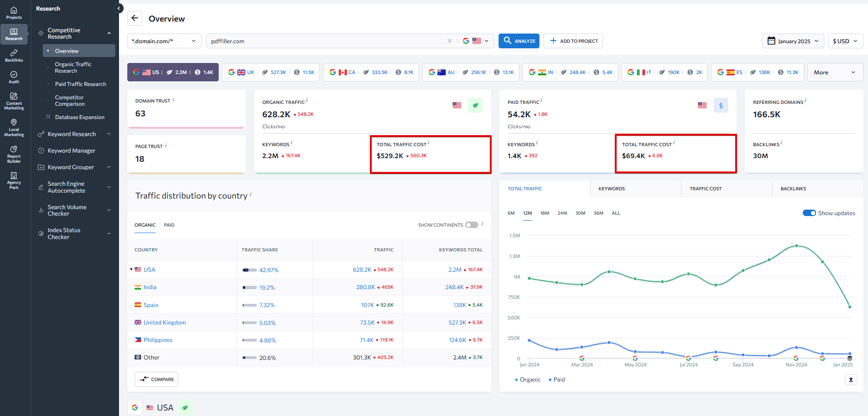Open Projects in the left rail

click(x=14, y=13)
